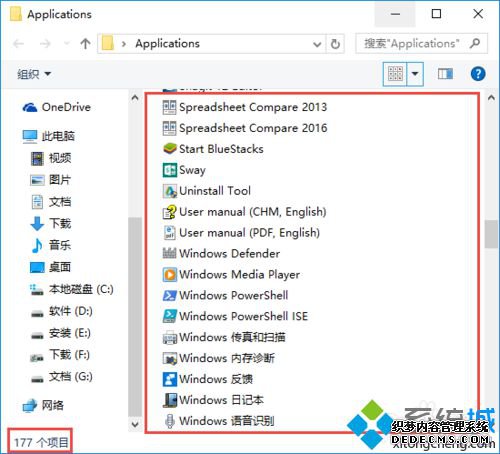
Task: Open the help question mark icon
Action: point(478,74)
